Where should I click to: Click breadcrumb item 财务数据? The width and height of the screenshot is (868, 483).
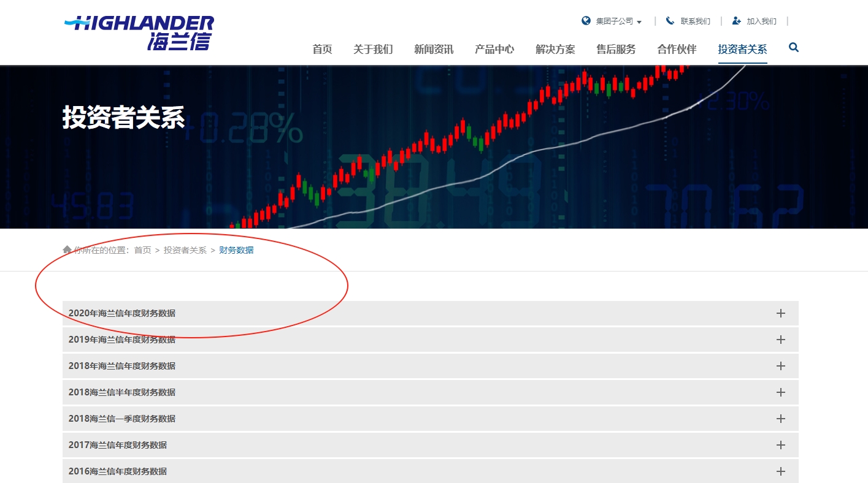pyautogui.click(x=236, y=250)
